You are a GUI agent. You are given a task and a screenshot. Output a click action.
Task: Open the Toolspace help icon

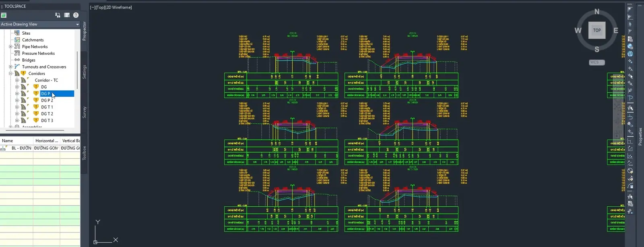tap(76, 15)
